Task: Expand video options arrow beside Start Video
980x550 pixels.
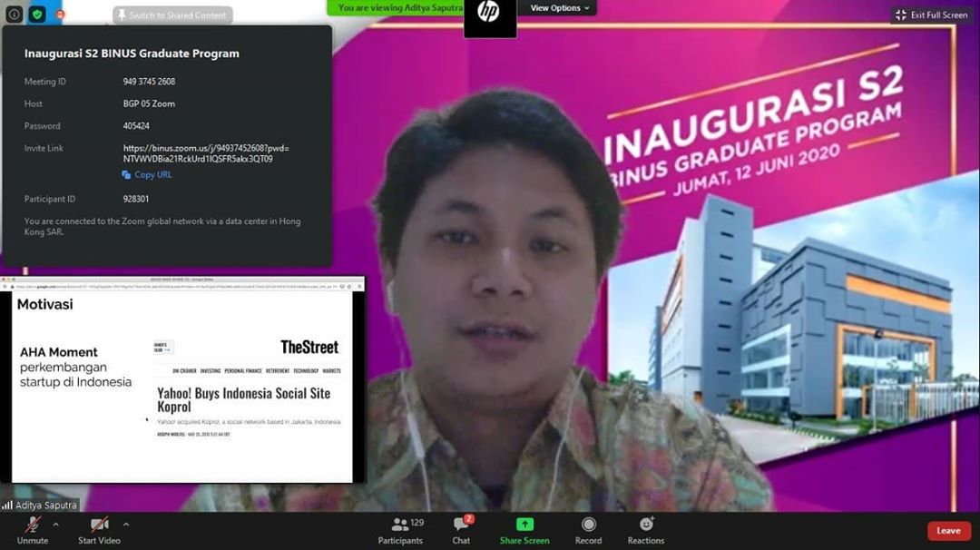Action: pyautogui.click(x=125, y=524)
